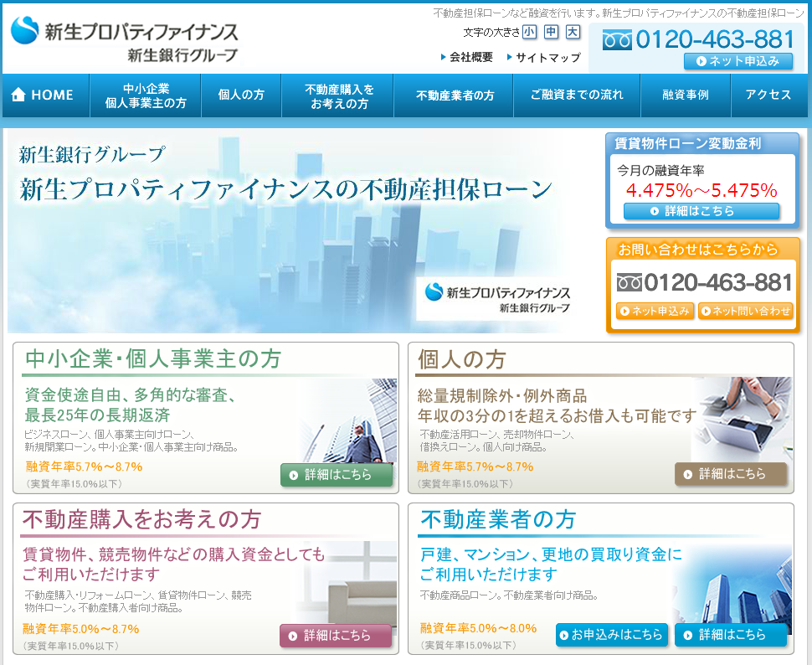This screenshot has width=812, height=665.
Task: Click the laptop photo in 個人の方 card
Action: [743, 420]
